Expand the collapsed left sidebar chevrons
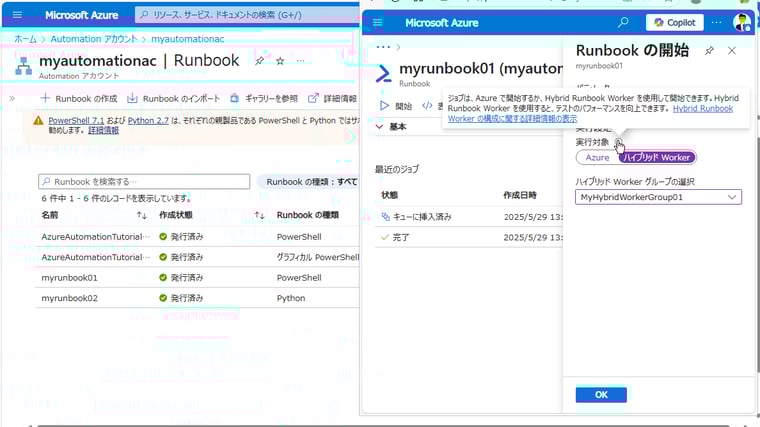This screenshot has width=760, height=427. [12, 98]
